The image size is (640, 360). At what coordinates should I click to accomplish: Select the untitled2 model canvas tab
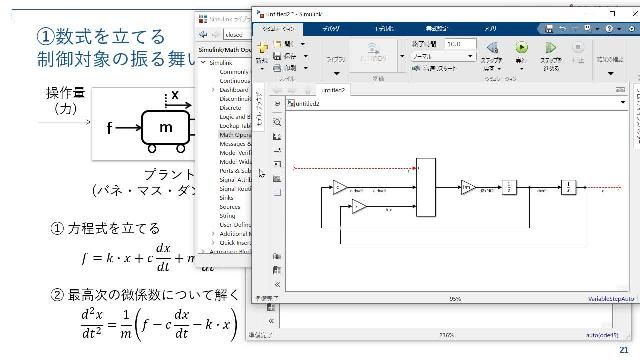(x=334, y=90)
